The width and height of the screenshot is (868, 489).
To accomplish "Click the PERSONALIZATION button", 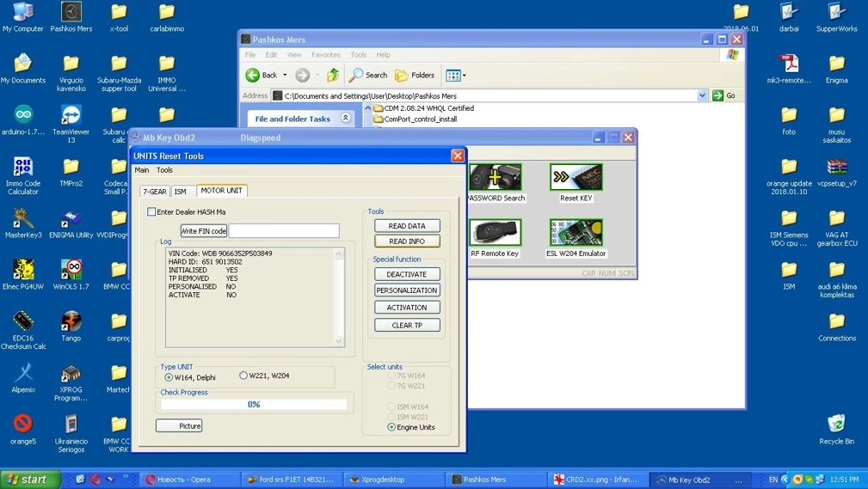I will pyautogui.click(x=407, y=290).
